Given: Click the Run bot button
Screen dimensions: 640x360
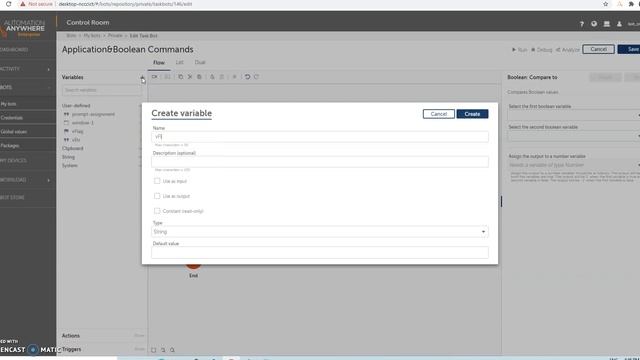Looking at the screenshot, I should (520, 50).
